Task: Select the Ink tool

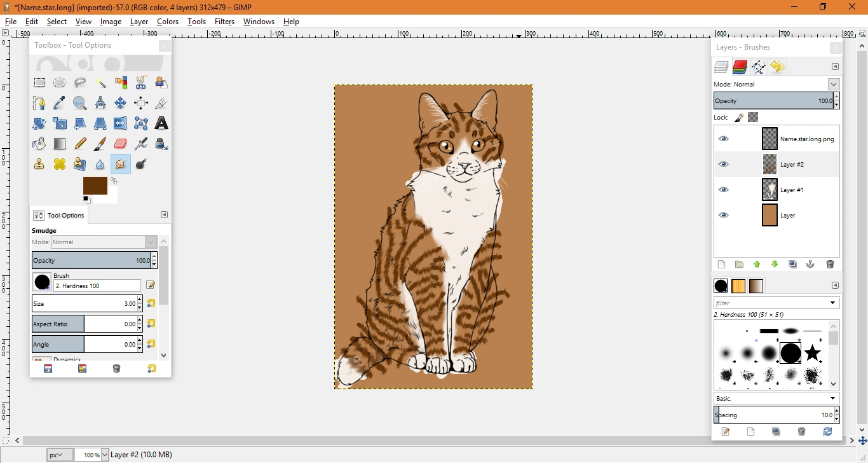Action: point(161,144)
